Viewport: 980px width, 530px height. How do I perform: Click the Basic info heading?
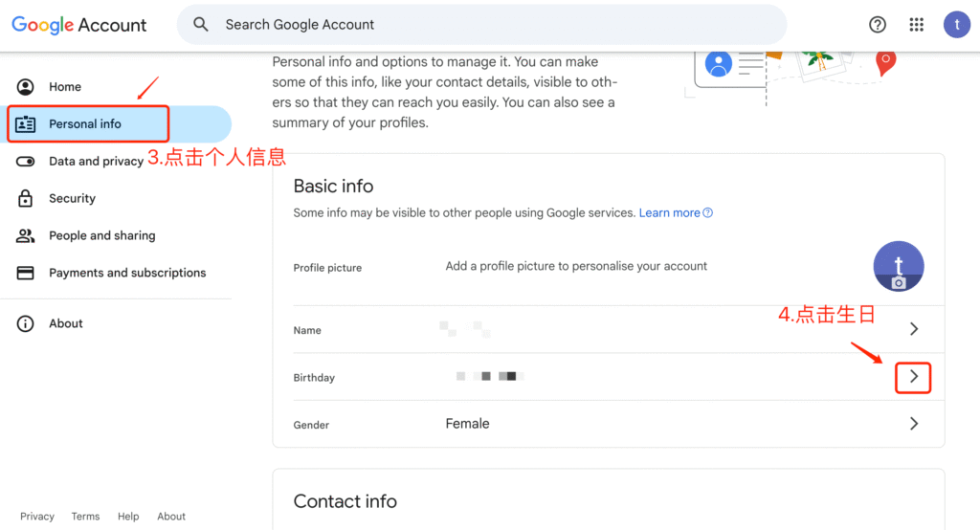point(333,187)
